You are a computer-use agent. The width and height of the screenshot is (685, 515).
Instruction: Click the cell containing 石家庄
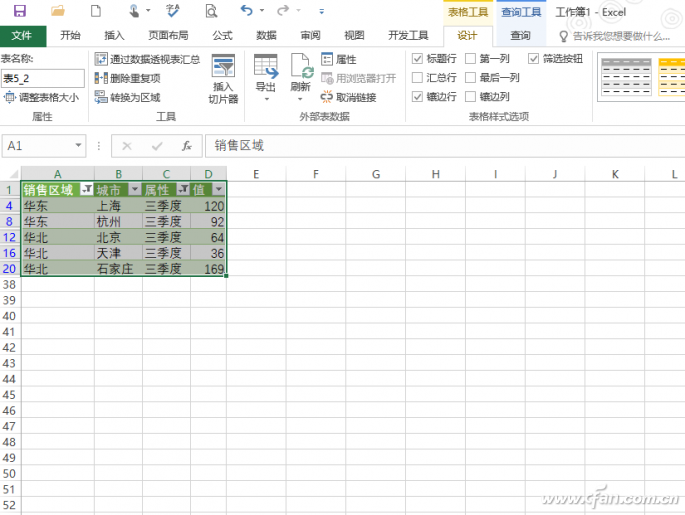click(118, 269)
